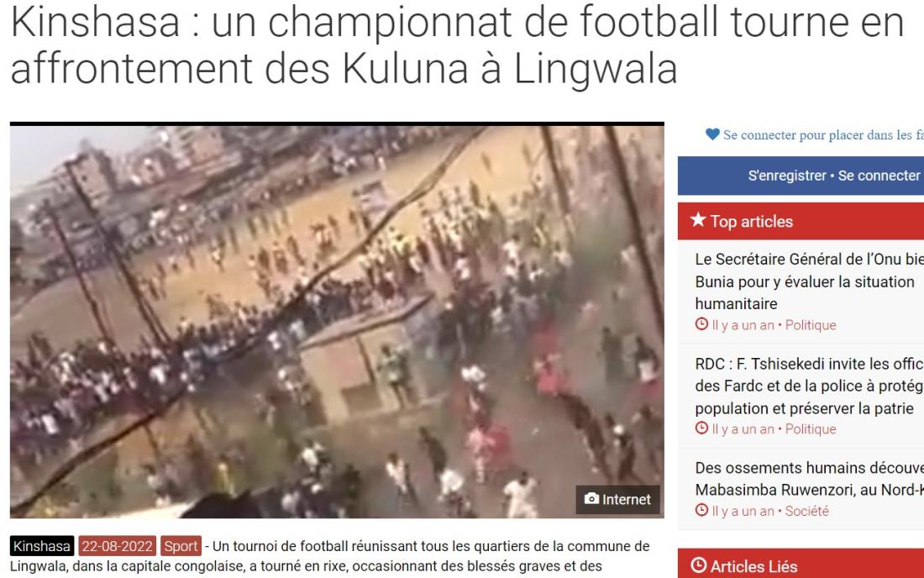Open article about Secrétaire Général de l'Onu
Image resolution: width=924 pixels, height=578 pixels.
tap(809, 281)
